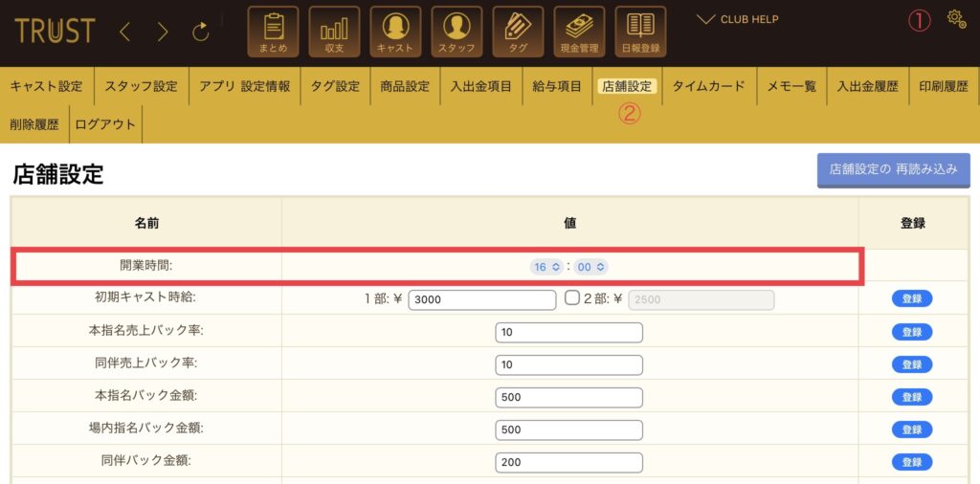This screenshot has height=484, width=980.
Task: Select the ログアウト menu item
Action: 105,124
